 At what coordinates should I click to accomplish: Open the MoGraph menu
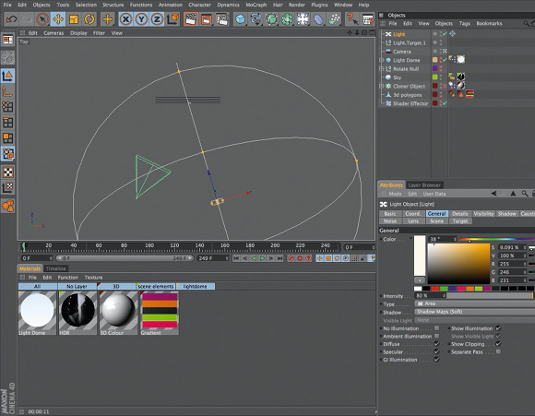coord(256,5)
